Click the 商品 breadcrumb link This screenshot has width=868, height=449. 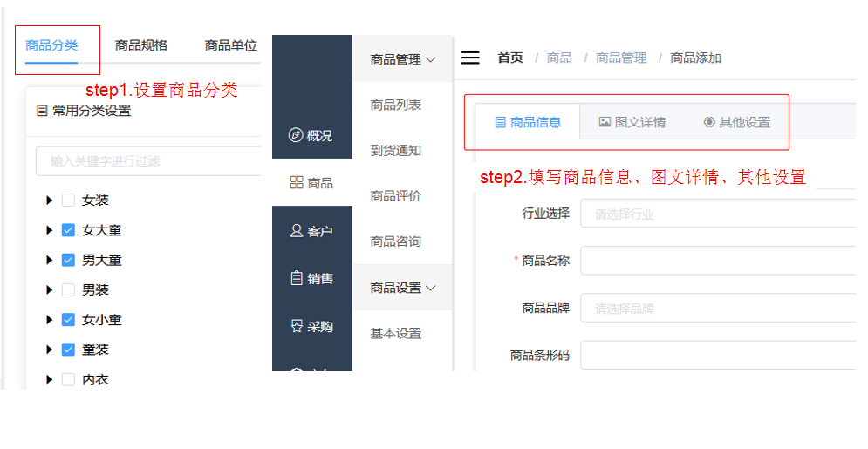pyautogui.click(x=559, y=58)
